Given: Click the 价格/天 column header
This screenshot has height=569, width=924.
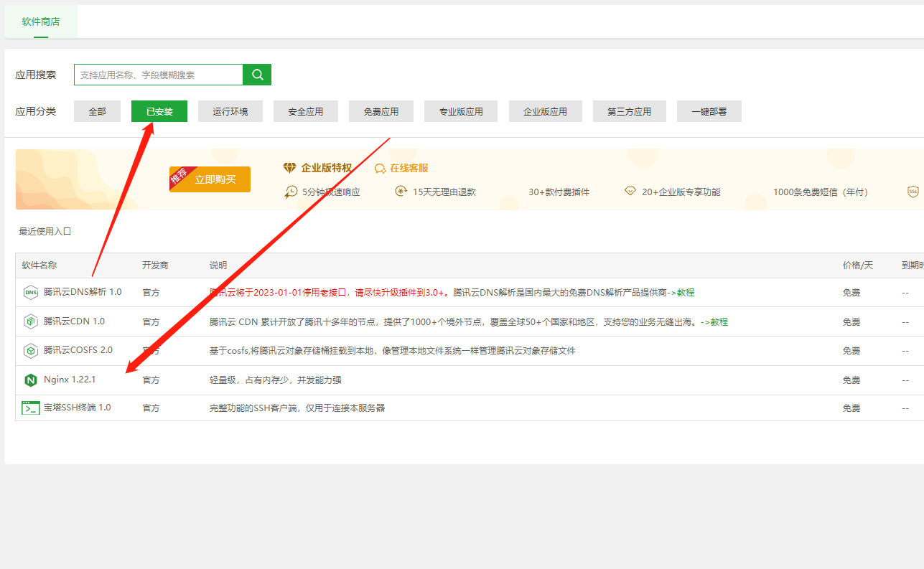Looking at the screenshot, I should pyautogui.click(x=858, y=265).
